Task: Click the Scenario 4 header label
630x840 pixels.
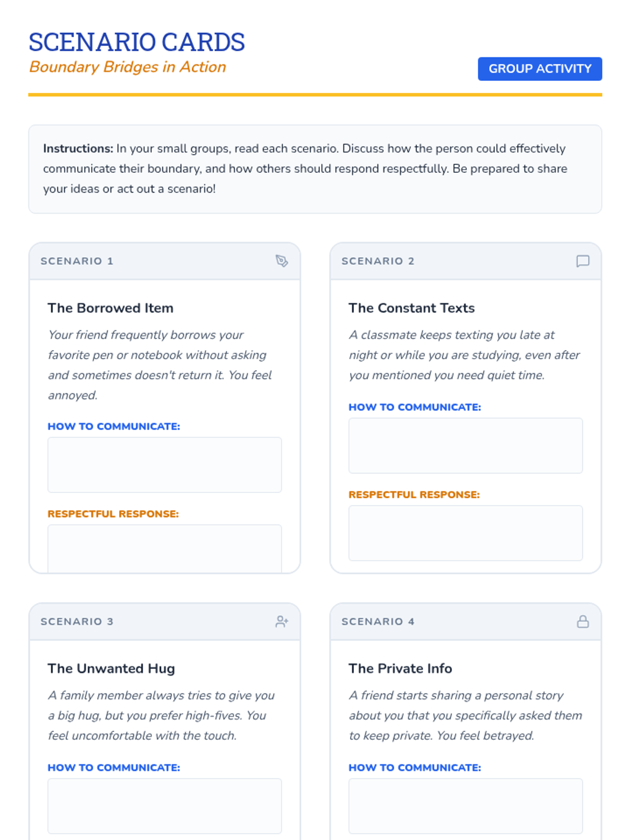Action: coord(378,622)
